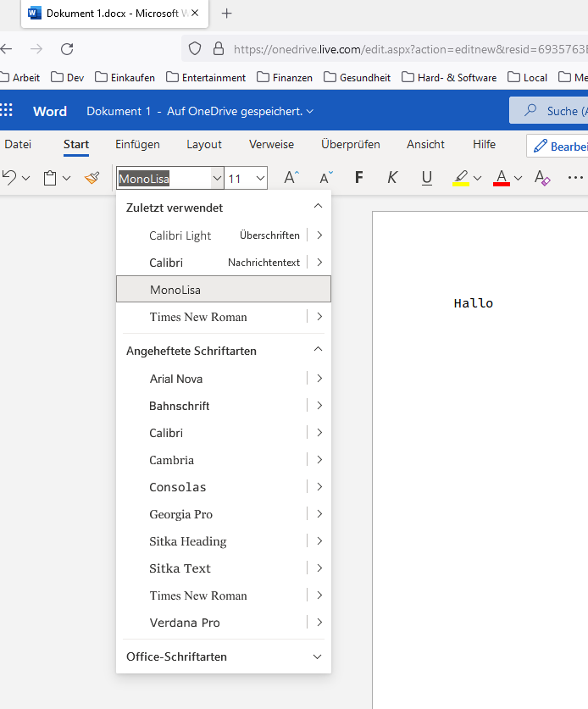Toggle underline formatting (U)
Screen dimensions: 588x709
click(426, 178)
